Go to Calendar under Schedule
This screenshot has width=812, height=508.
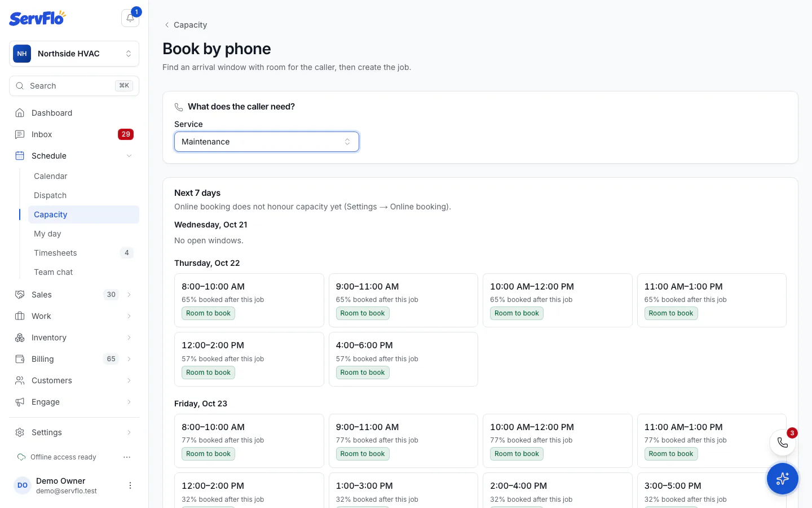coord(83,176)
